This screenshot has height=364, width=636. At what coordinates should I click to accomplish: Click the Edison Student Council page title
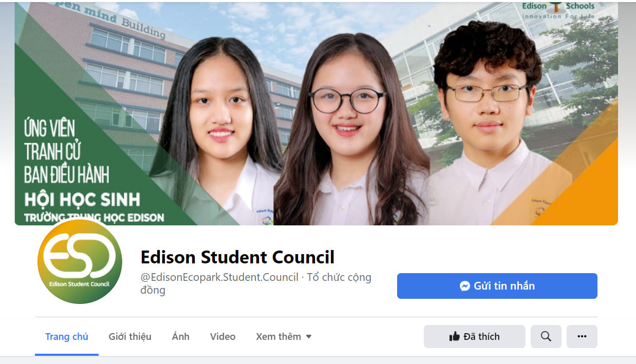coord(237,257)
